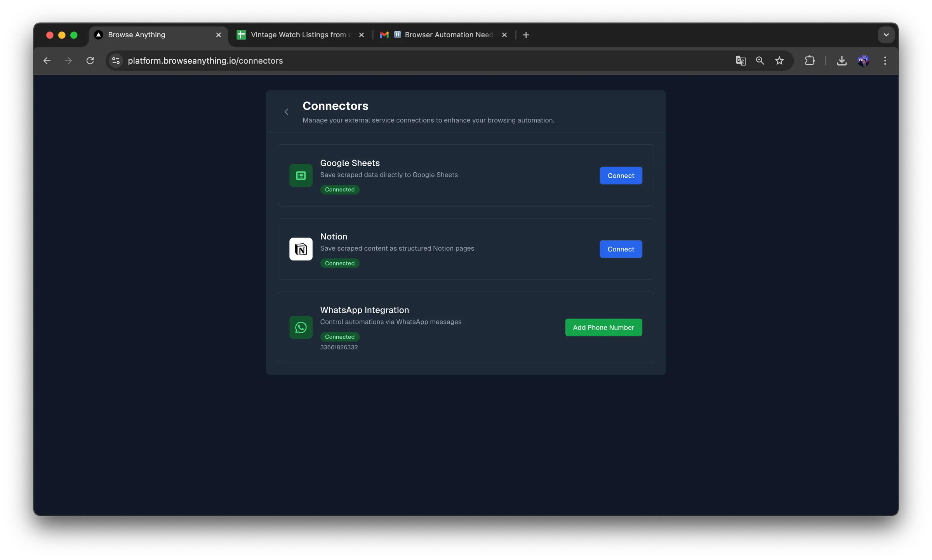Reload the connectors page
This screenshot has height=560, width=932.
click(90, 61)
